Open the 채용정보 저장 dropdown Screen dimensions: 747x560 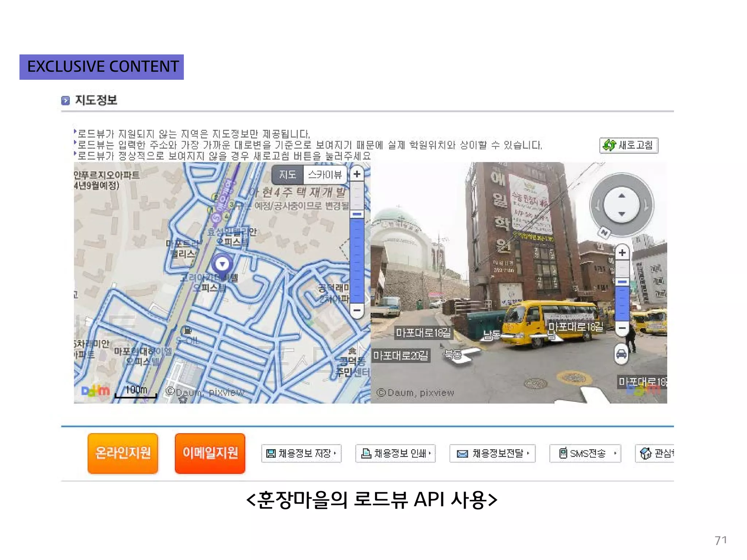301,453
